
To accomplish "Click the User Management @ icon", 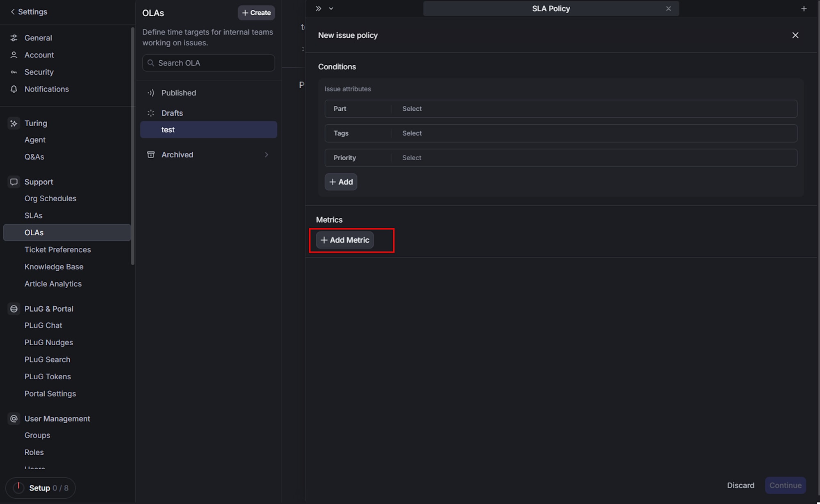I will click(14, 419).
